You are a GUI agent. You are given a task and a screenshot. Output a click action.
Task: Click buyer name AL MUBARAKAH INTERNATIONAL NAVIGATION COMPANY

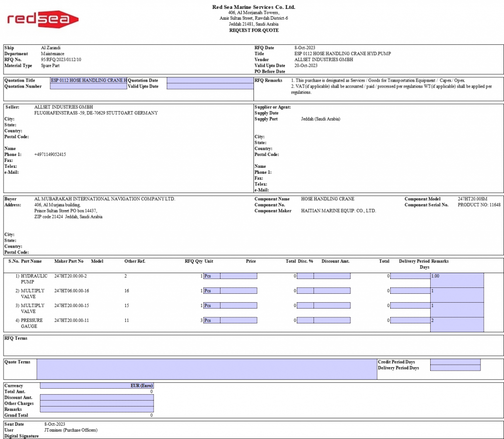[104, 199]
